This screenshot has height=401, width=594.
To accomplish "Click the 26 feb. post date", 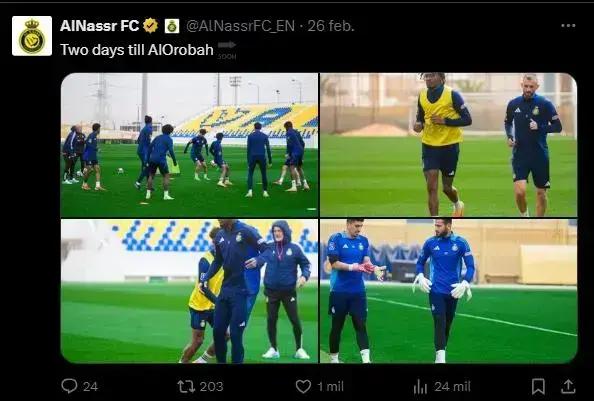I will tap(331, 26).
